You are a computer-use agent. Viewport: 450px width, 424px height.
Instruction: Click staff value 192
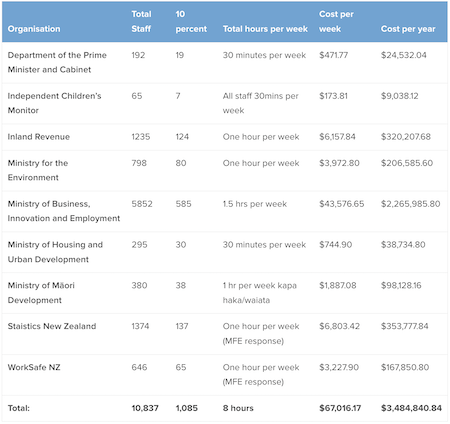(138, 55)
